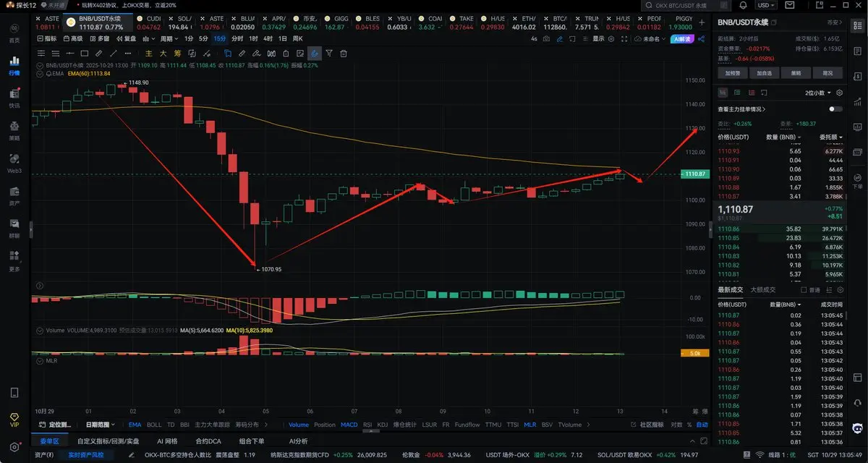
Task: Enter fullscreen chart mode icon
Action: pyautogui.click(x=624, y=39)
